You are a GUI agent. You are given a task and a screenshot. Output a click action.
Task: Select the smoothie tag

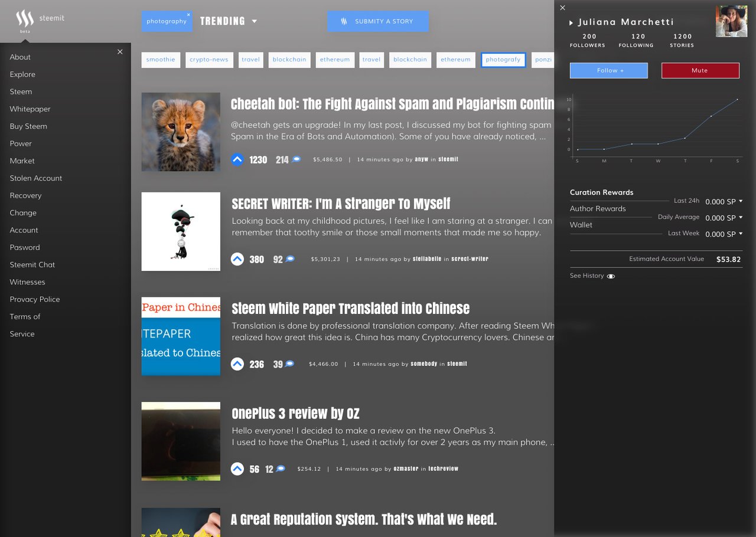pyautogui.click(x=161, y=60)
